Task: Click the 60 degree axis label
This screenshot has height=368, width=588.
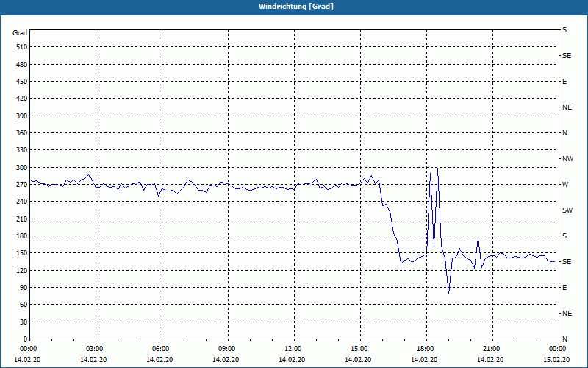Action: [24, 305]
